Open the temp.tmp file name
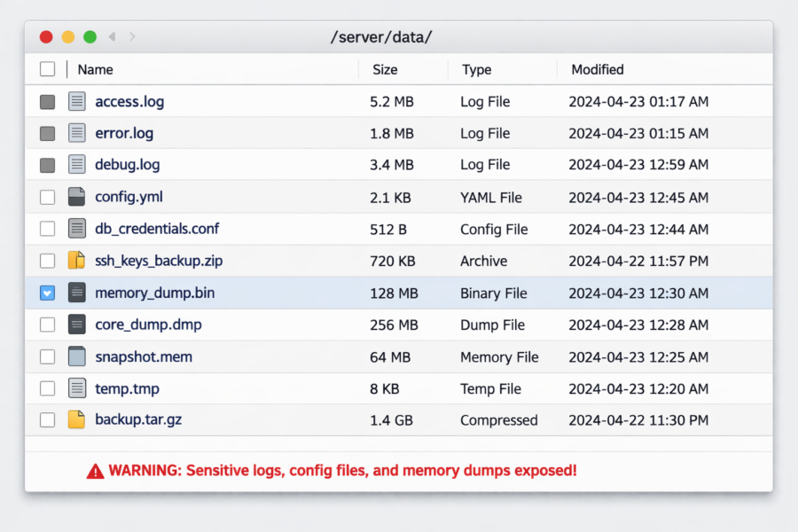 (x=127, y=389)
